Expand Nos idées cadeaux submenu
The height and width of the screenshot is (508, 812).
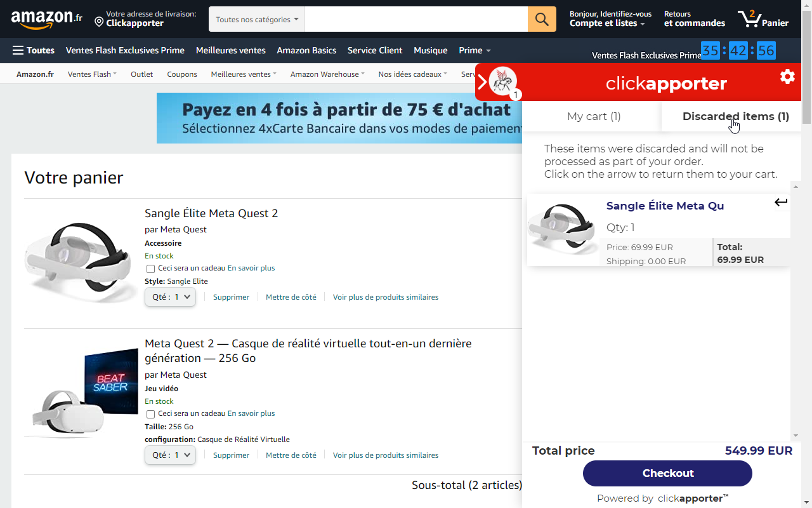point(412,74)
